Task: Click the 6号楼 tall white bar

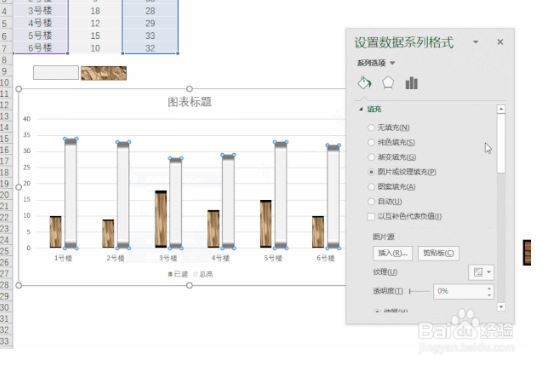Action: (333, 197)
